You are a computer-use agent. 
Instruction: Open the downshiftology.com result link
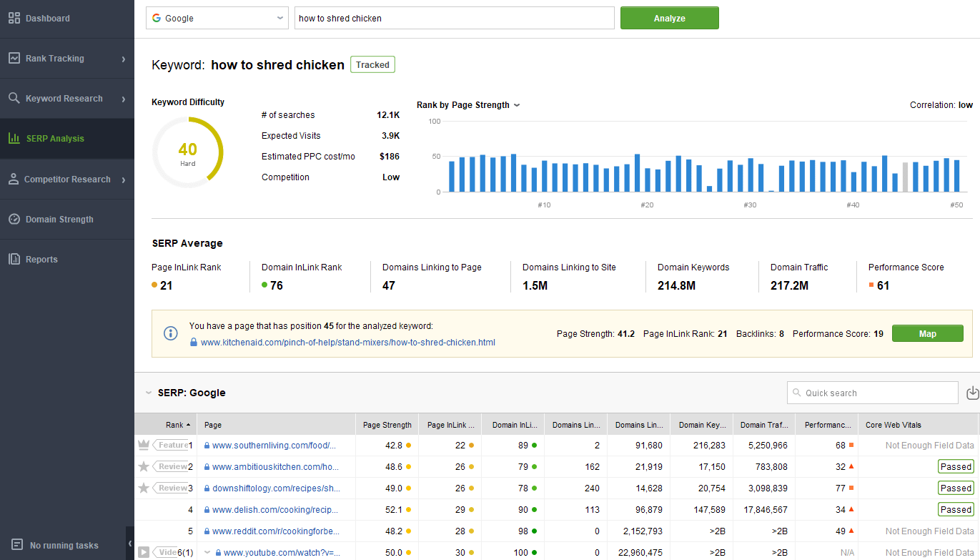(x=276, y=488)
